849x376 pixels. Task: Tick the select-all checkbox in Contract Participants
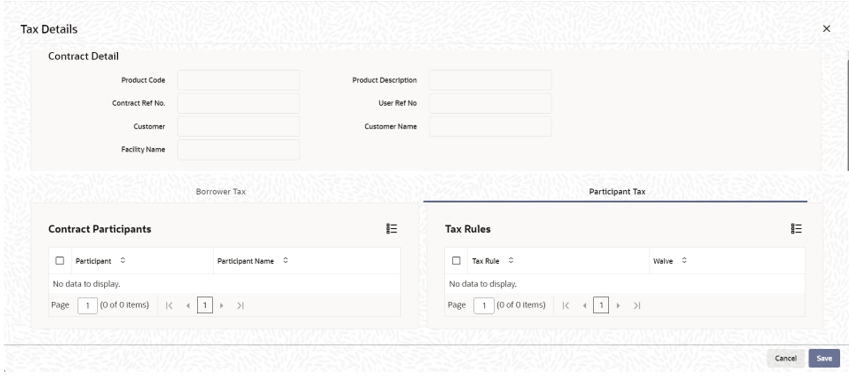[x=60, y=261]
